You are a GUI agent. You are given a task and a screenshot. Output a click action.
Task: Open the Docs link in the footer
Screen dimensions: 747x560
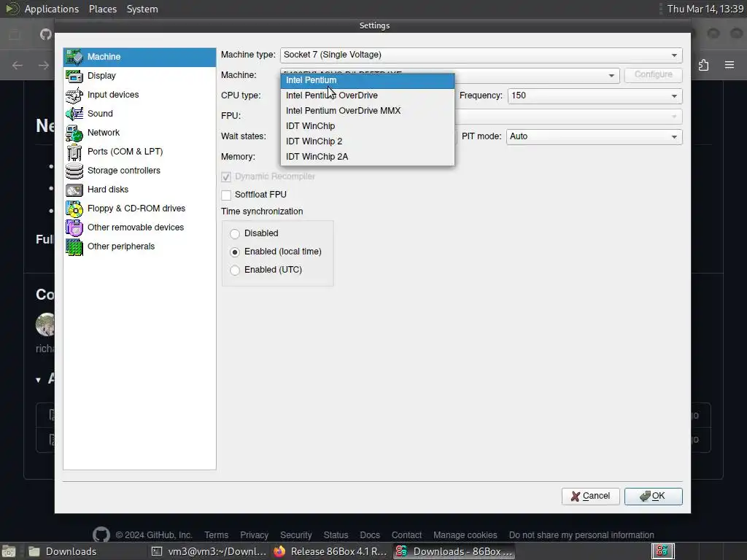click(370, 535)
